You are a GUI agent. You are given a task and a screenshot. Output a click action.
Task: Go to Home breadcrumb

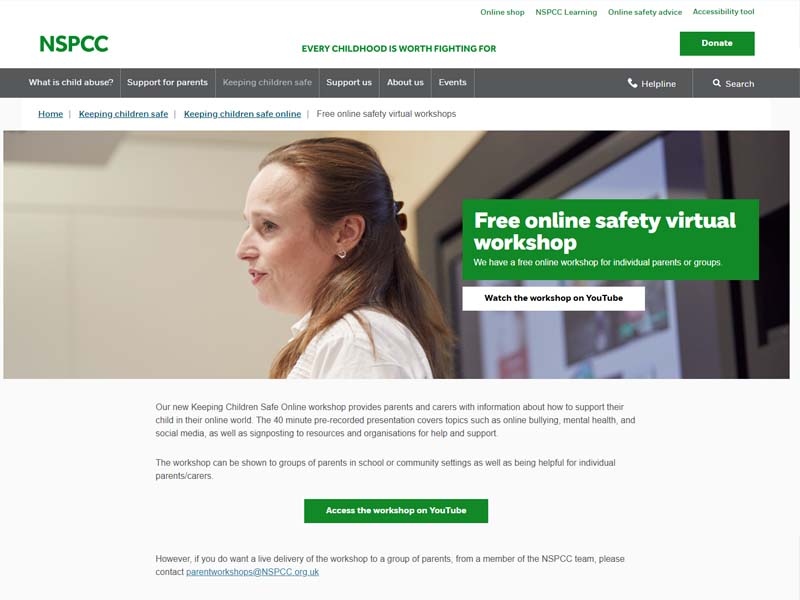coord(51,114)
